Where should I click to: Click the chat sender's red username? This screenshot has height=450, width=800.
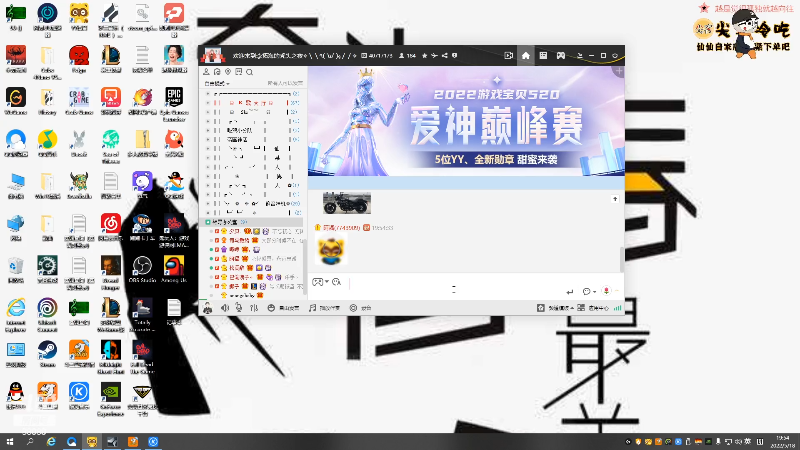(x=341, y=228)
